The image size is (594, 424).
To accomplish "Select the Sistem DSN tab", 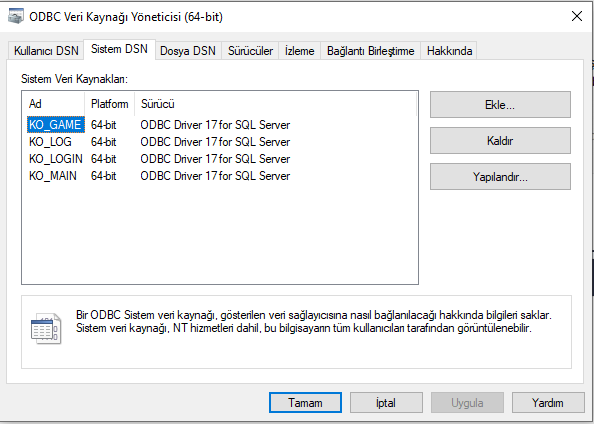I will click(119, 49).
